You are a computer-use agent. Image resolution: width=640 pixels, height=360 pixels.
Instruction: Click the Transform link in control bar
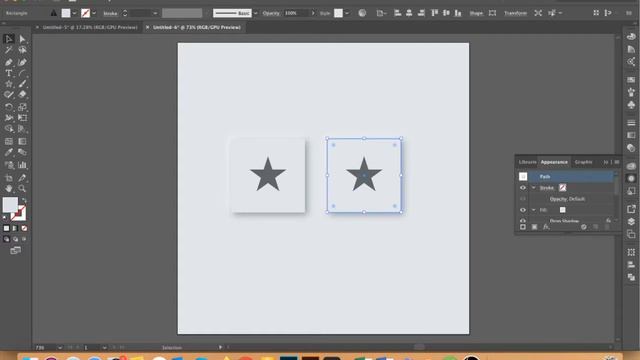click(515, 13)
